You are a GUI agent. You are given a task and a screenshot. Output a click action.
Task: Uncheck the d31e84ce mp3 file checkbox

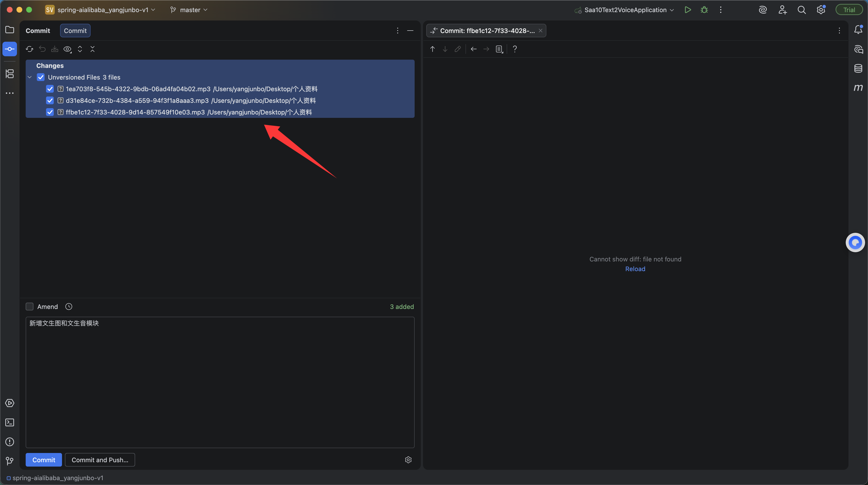pos(50,100)
